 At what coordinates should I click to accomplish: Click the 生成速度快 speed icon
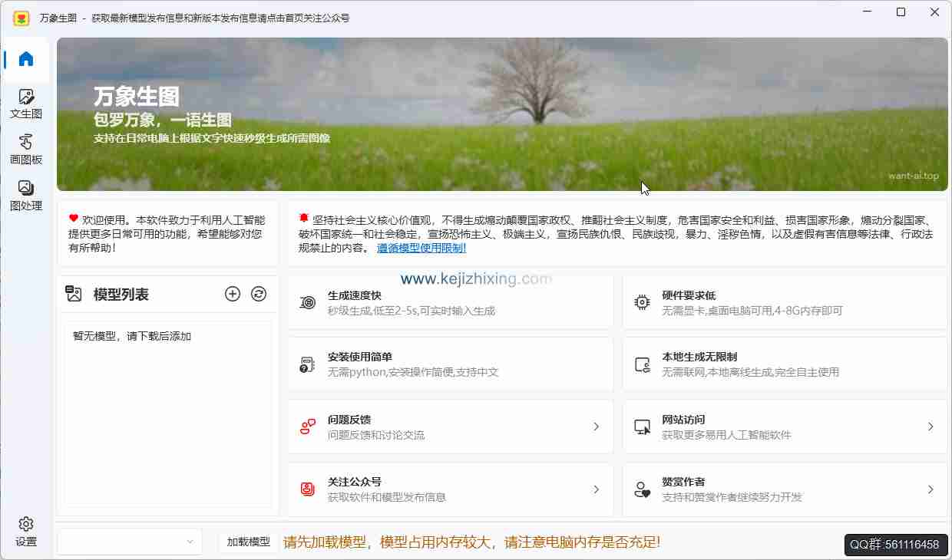click(x=306, y=302)
